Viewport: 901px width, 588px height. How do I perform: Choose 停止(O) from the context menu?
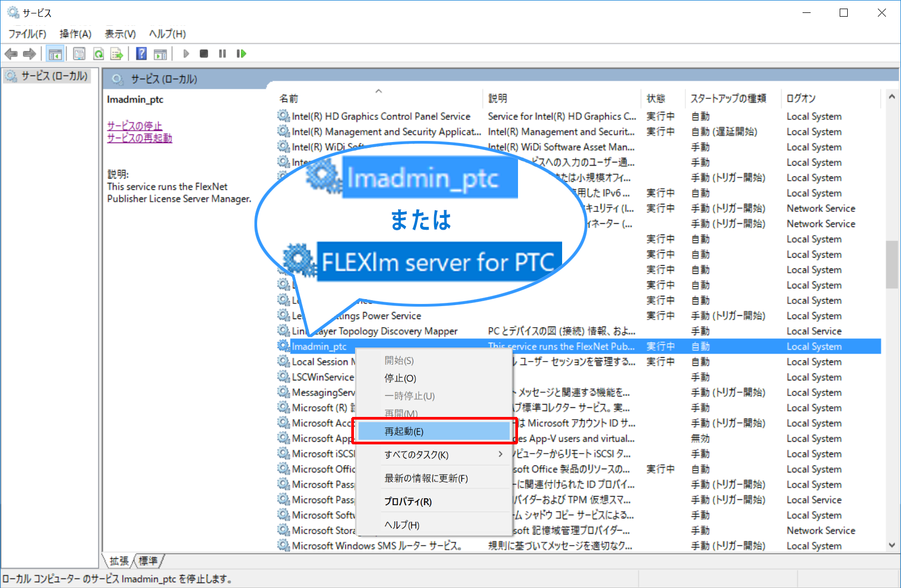pyautogui.click(x=400, y=378)
